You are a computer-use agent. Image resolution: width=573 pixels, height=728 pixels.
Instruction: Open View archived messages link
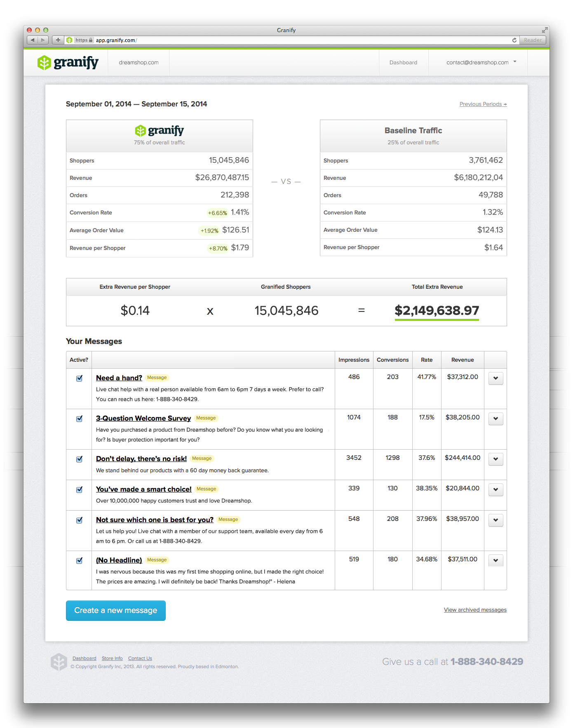[x=475, y=610]
